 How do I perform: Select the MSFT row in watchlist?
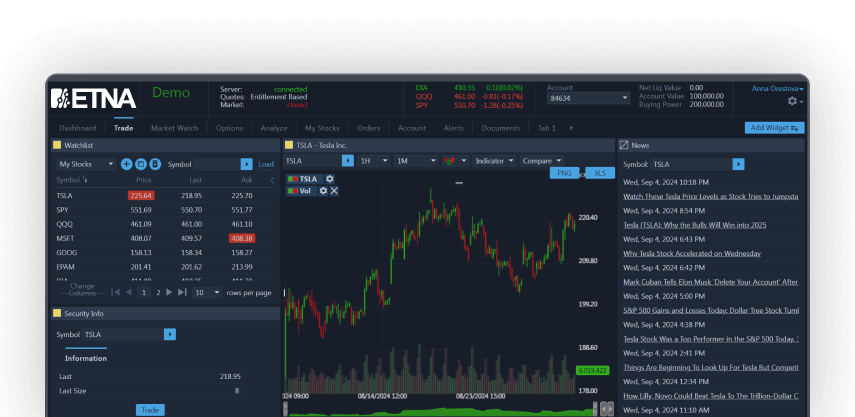tap(165, 238)
